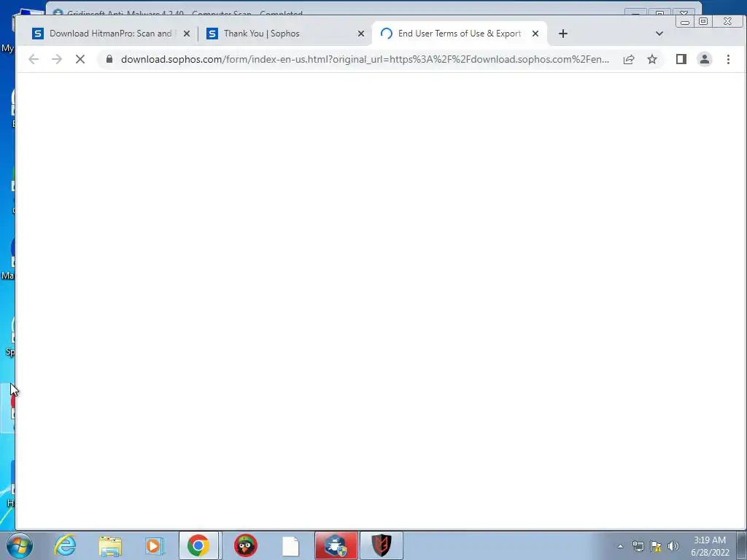
Task: Select End User Terms of Use tab
Action: click(x=458, y=34)
